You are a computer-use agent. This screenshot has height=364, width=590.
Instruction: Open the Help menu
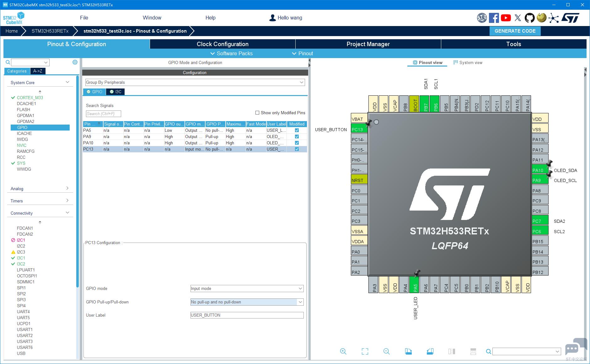tap(210, 18)
